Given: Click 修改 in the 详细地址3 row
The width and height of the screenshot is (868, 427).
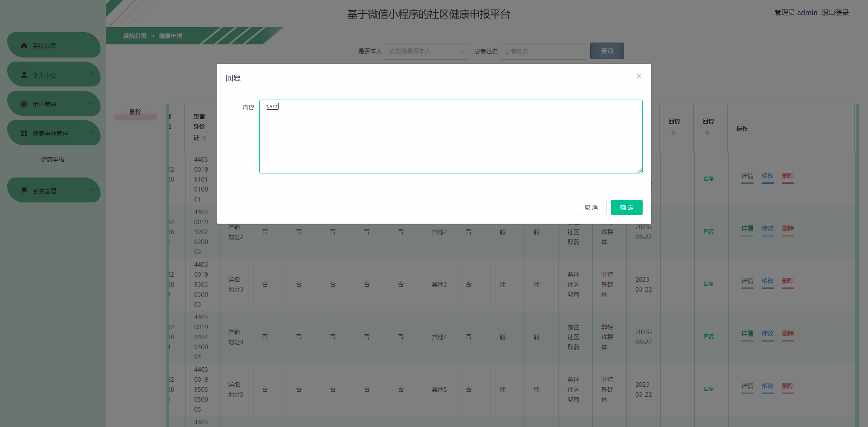Looking at the screenshot, I should pos(768,281).
